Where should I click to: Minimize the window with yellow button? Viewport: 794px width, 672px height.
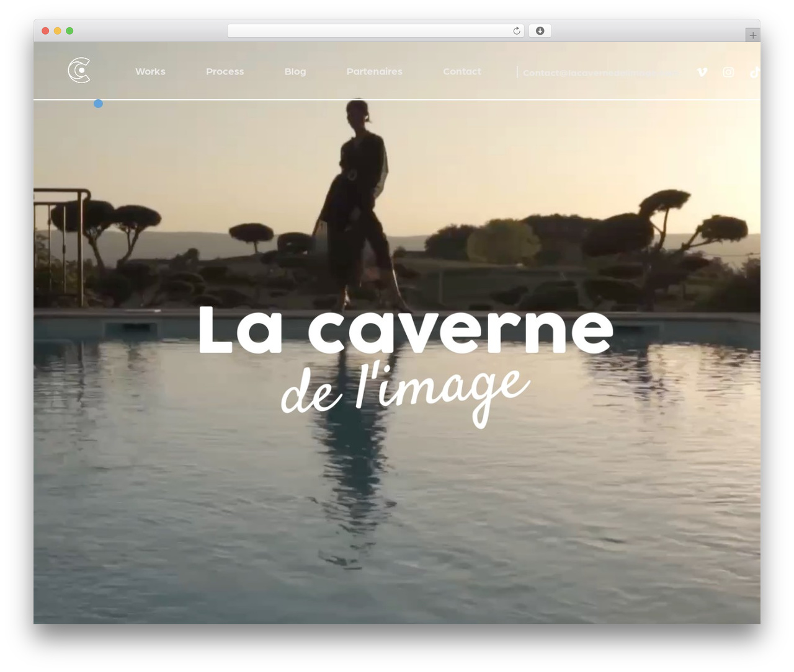tap(58, 31)
